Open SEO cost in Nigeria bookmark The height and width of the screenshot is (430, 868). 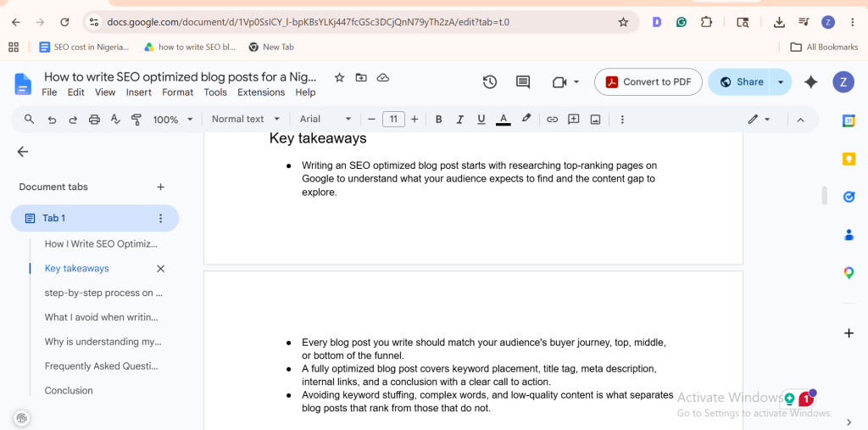coord(84,47)
